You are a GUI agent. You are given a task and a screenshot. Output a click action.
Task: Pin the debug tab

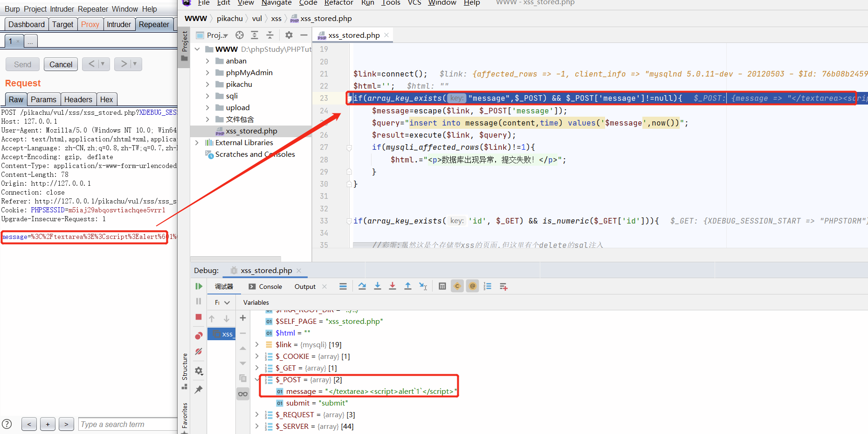(x=199, y=389)
